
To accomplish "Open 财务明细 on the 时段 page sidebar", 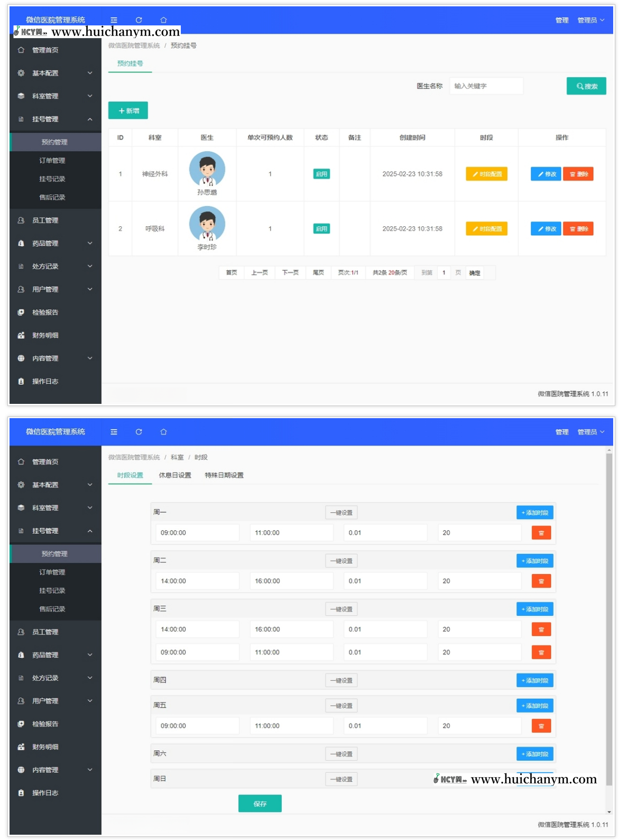I will (x=56, y=747).
